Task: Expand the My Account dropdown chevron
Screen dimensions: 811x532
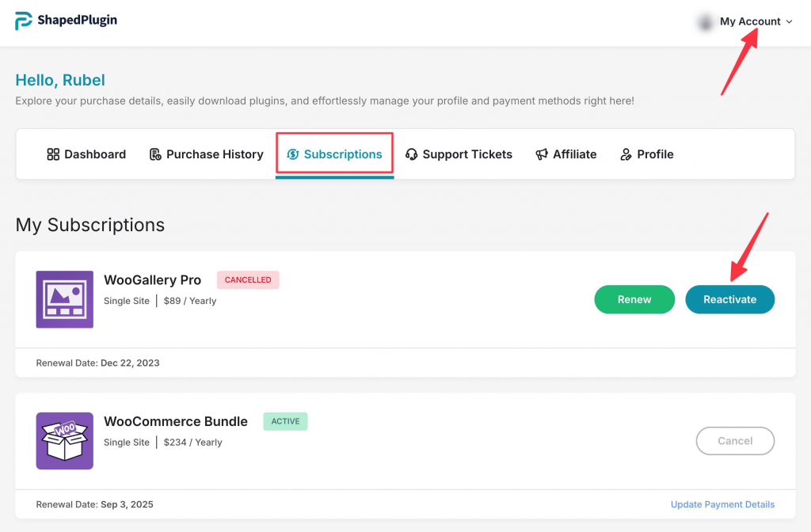Action: (x=790, y=21)
